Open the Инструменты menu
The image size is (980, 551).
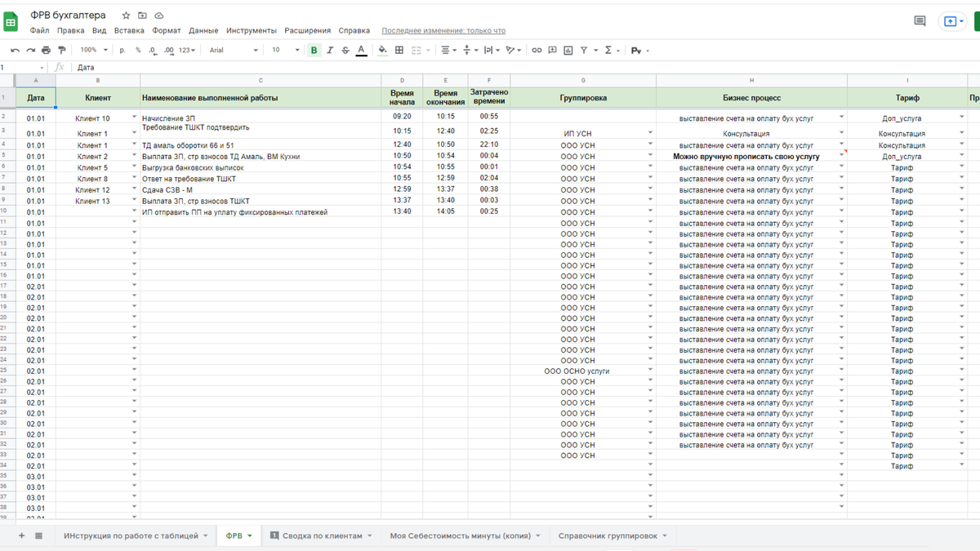pyautogui.click(x=252, y=31)
